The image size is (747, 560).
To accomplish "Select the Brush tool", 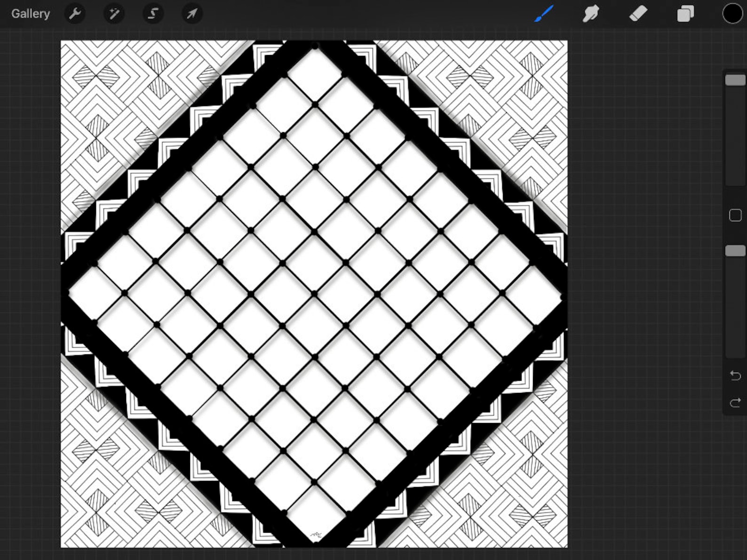I will point(544,14).
